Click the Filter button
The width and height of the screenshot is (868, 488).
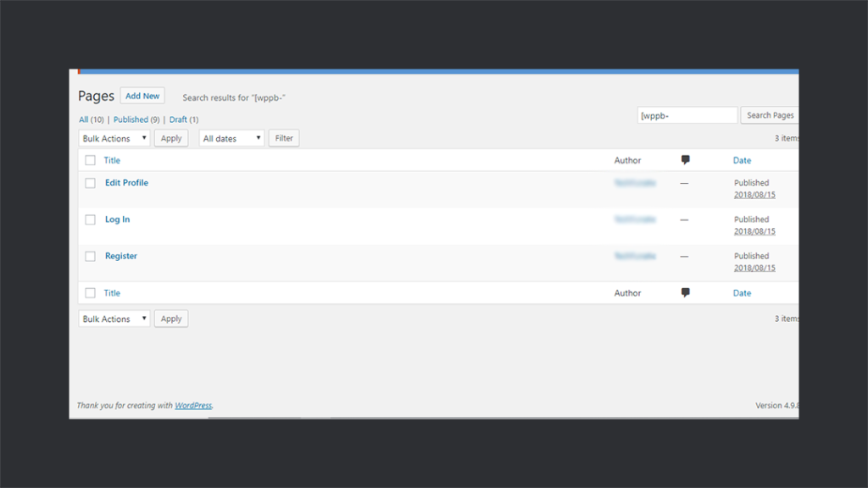click(283, 137)
